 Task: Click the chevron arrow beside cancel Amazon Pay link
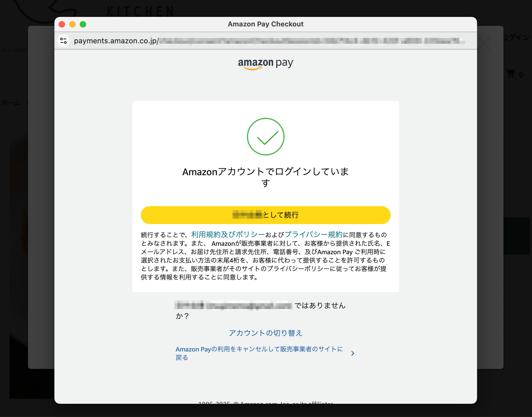[x=353, y=353]
